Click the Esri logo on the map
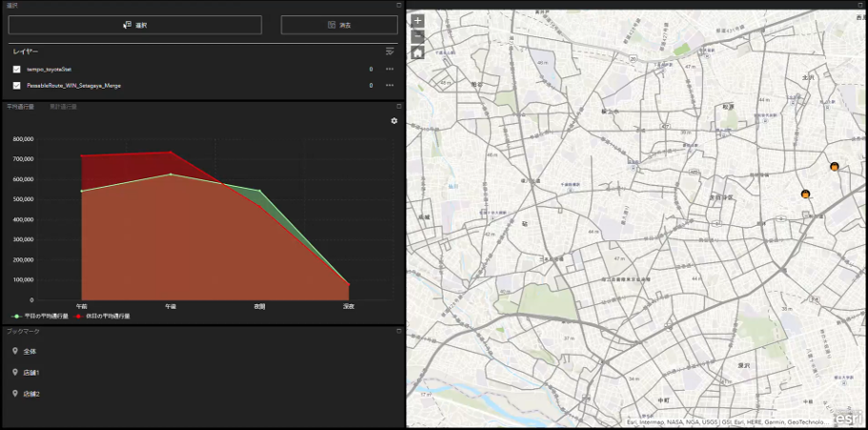Screen dimensions: 868x430 (848, 418)
